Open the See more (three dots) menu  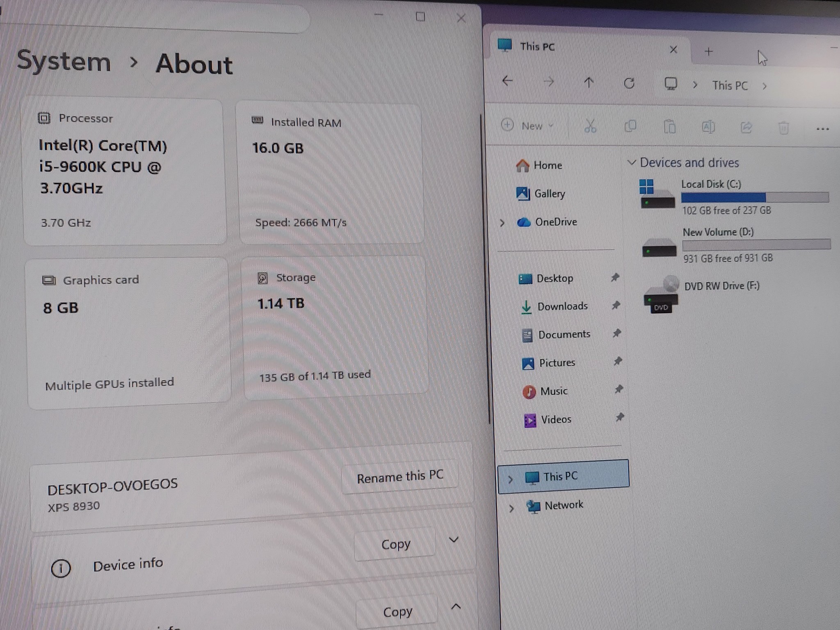click(x=822, y=129)
